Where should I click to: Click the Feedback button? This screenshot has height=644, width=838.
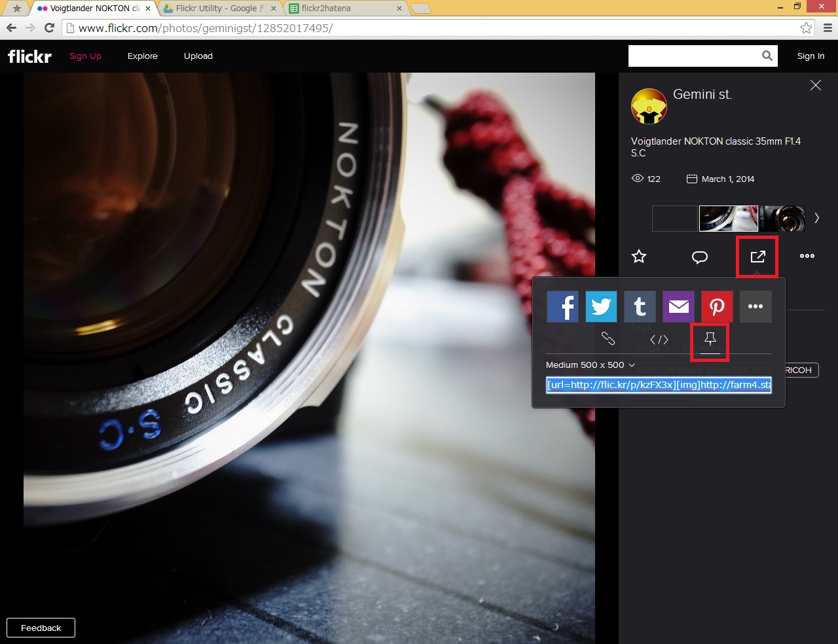tap(41, 628)
